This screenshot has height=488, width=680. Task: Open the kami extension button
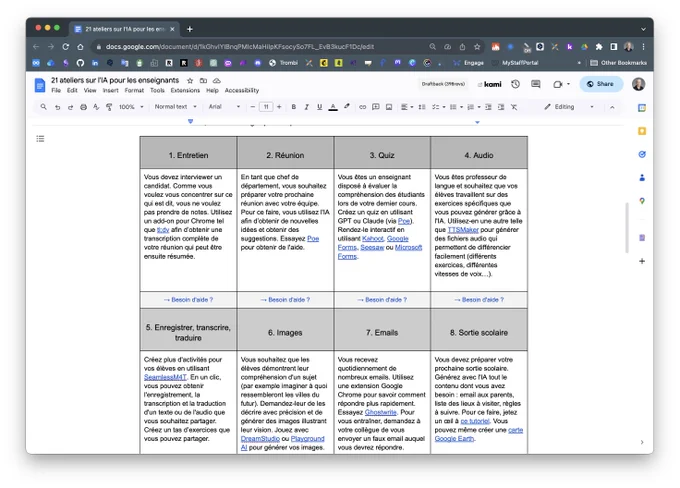[490, 84]
